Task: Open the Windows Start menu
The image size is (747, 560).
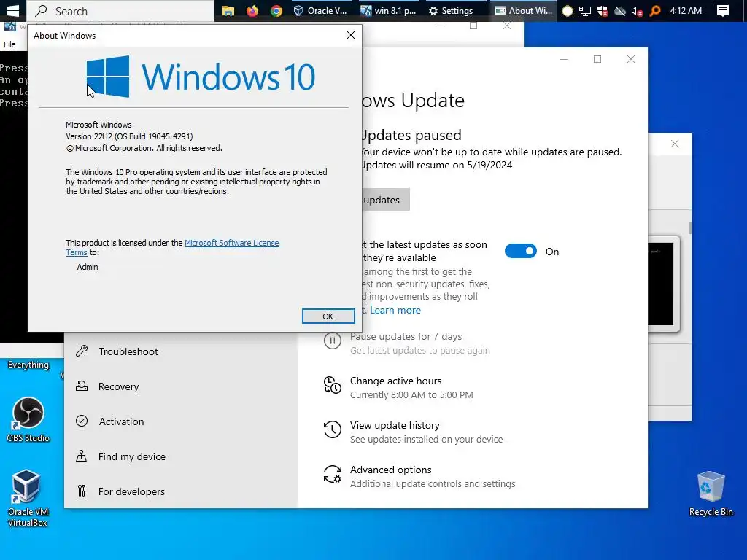Action: pyautogui.click(x=13, y=10)
